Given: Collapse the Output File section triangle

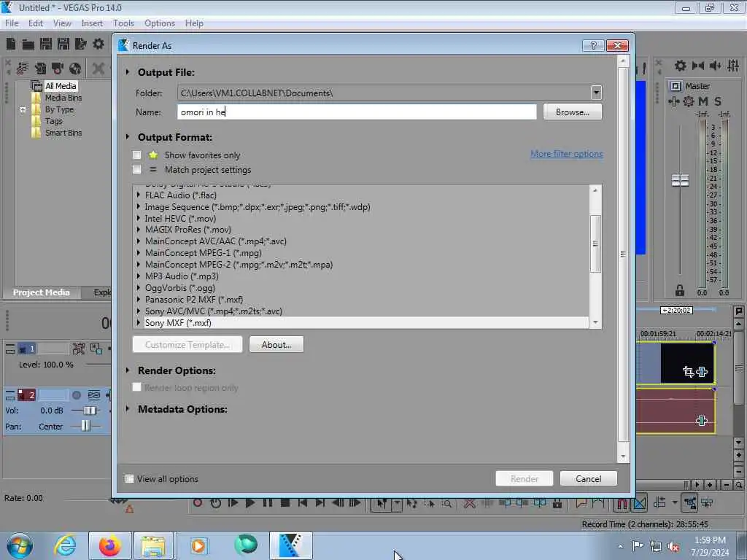Looking at the screenshot, I should 128,72.
